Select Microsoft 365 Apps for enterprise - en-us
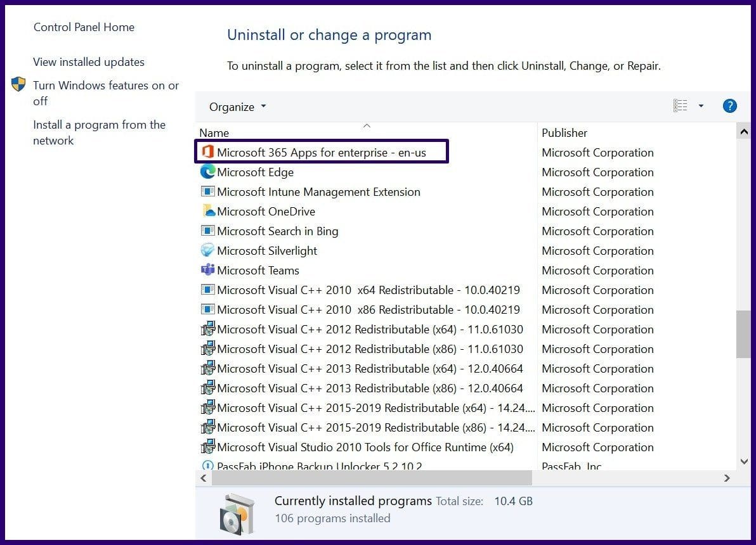 point(322,152)
